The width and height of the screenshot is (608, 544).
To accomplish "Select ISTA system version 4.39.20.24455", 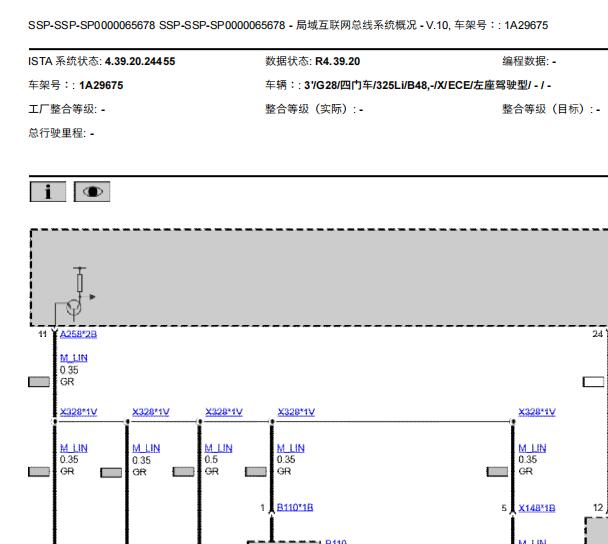I will 140,61.
